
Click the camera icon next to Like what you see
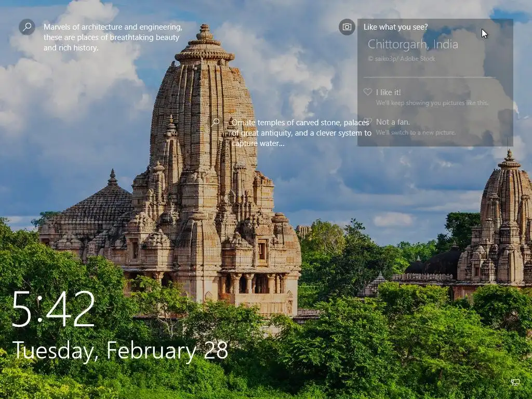347,27
